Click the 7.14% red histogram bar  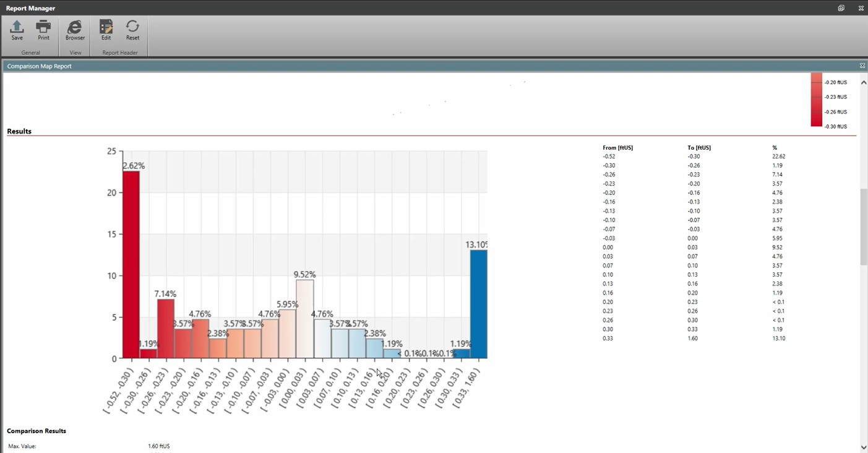point(165,329)
